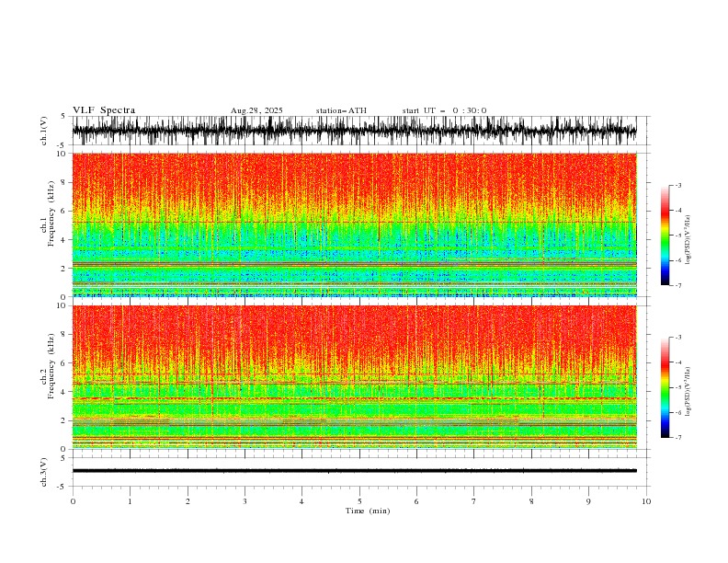
Task: Click the flat ch.3 voltage trace
Action: [354, 471]
